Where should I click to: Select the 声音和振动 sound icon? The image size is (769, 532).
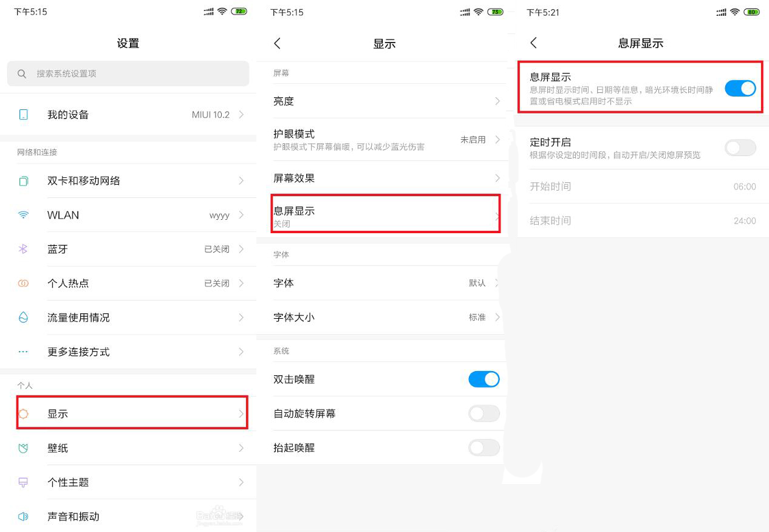pyautogui.click(x=23, y=516)
